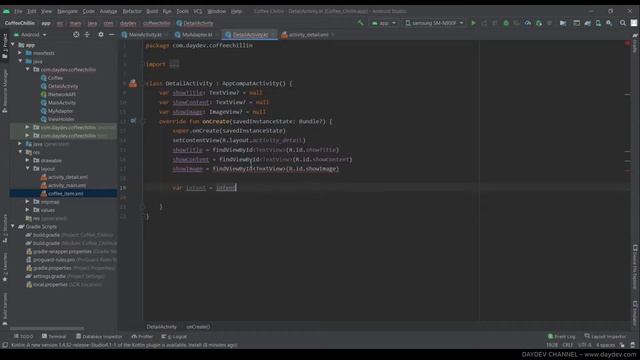Expand the drawable folder
640x360 pixels.
pos(27,160)
